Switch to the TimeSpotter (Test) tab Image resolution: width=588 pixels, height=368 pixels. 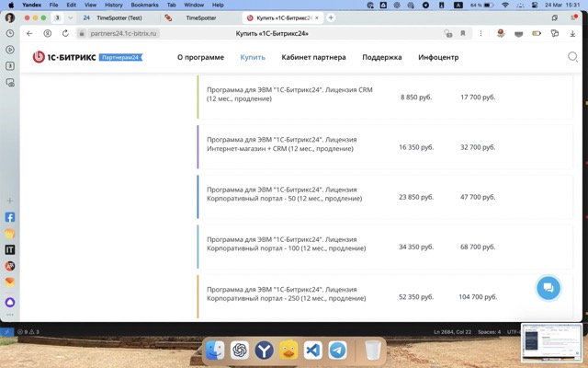click(x=118, y=17)
